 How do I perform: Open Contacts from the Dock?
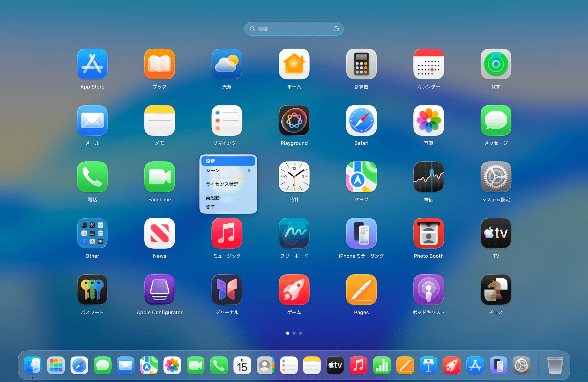tap(265, 365)
